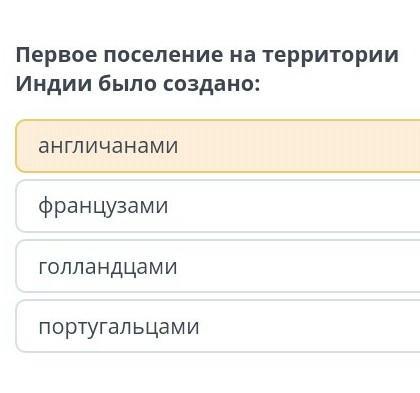Click the text 'португальцами' in the last option

pyautogui.click(x=119, y=327)
